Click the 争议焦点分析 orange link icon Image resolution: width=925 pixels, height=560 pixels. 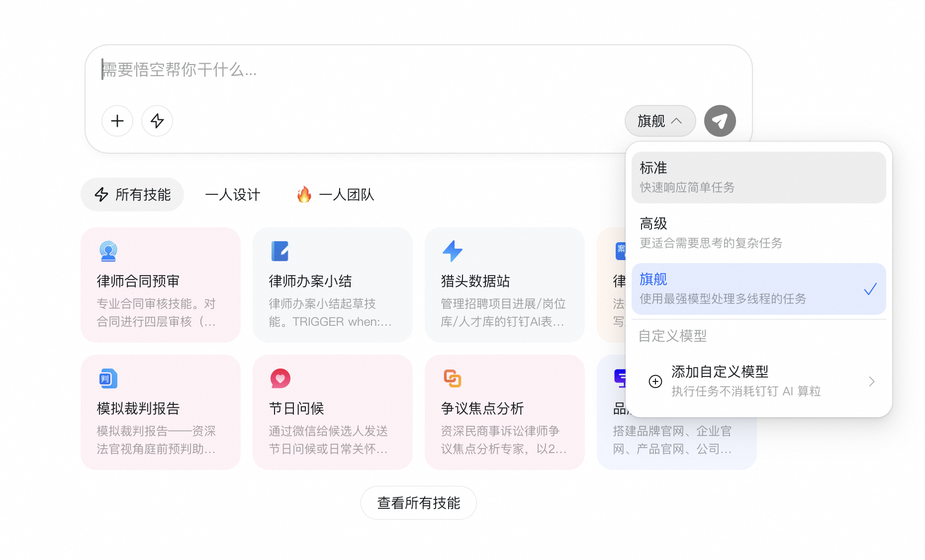(452, 378)
